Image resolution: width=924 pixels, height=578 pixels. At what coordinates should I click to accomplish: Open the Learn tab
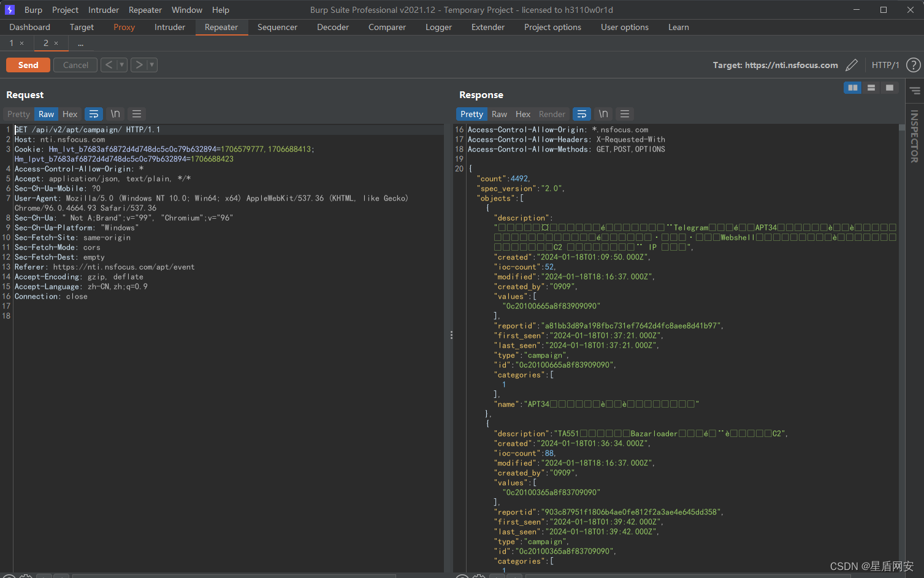pos(679,27)
